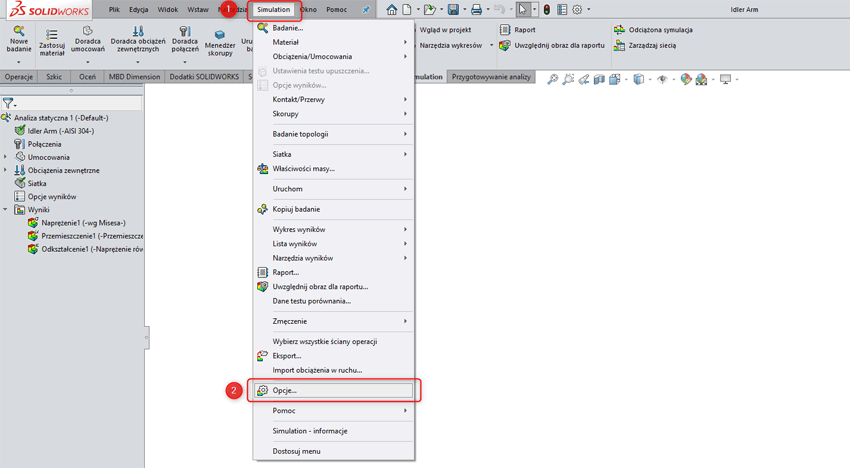Click the Nowe badanie icon
The width and height of the screenshot is (850, 468).
(19, 31)
